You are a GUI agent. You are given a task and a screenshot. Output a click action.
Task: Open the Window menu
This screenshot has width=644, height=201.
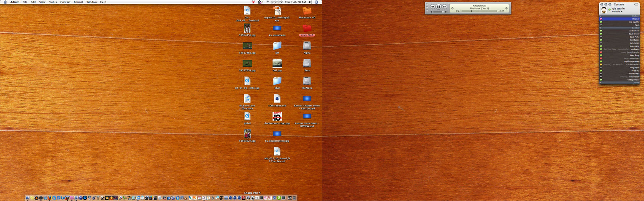[x=92, y=2]
